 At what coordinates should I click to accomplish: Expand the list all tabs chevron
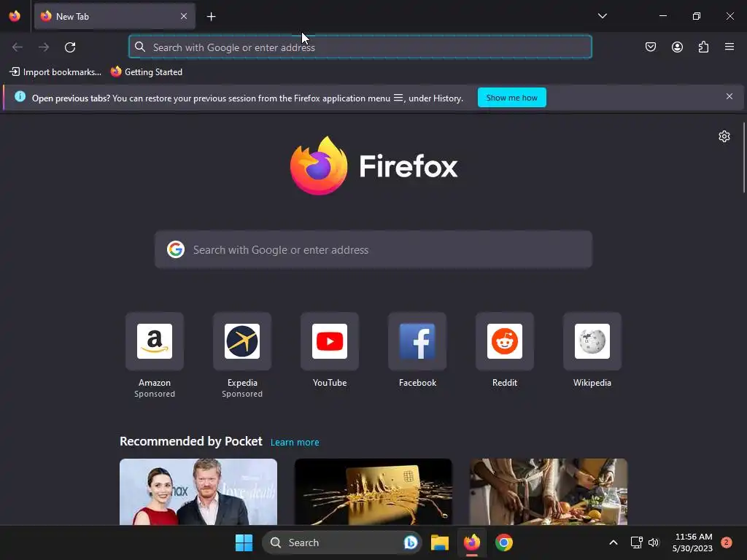click(602, 16)
